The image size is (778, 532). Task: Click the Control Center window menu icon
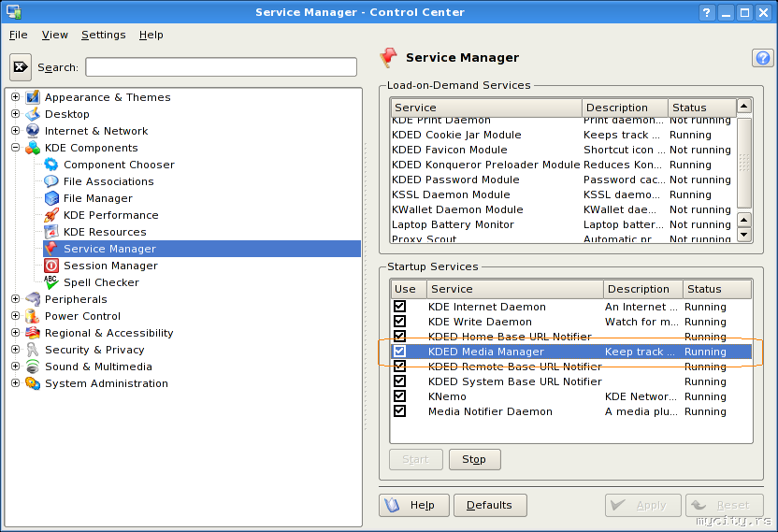[13, 12]
